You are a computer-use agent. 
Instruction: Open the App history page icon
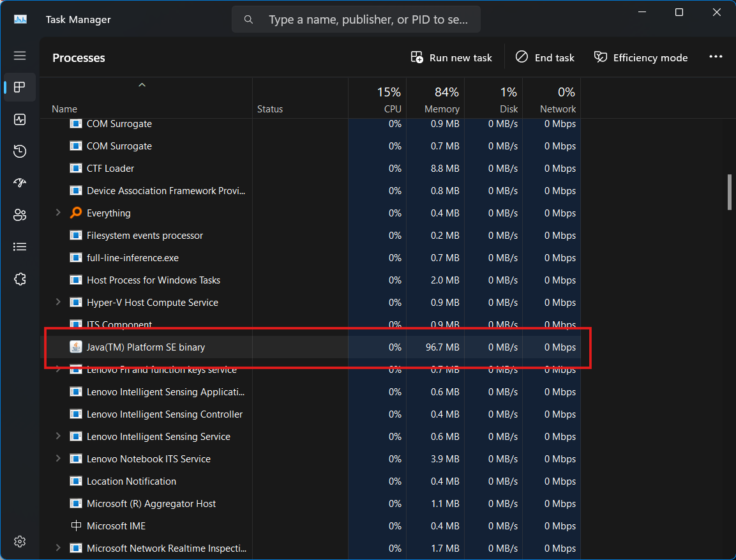20,151
